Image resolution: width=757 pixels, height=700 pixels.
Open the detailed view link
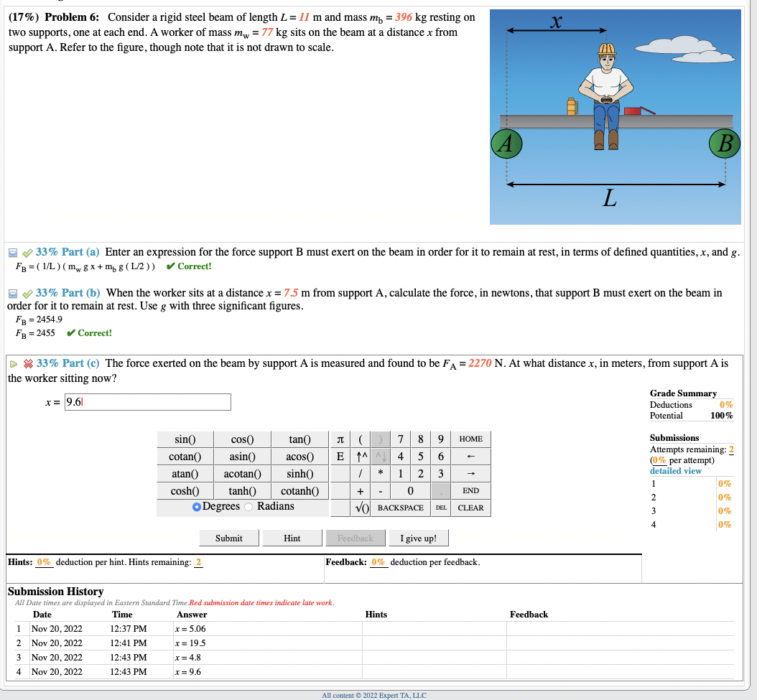click(x=674, y=470)
